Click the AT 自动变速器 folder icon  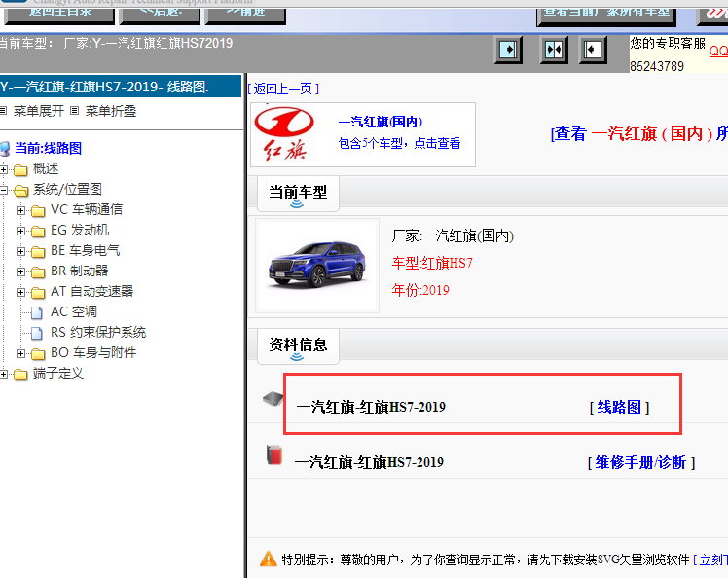(38, 293)
